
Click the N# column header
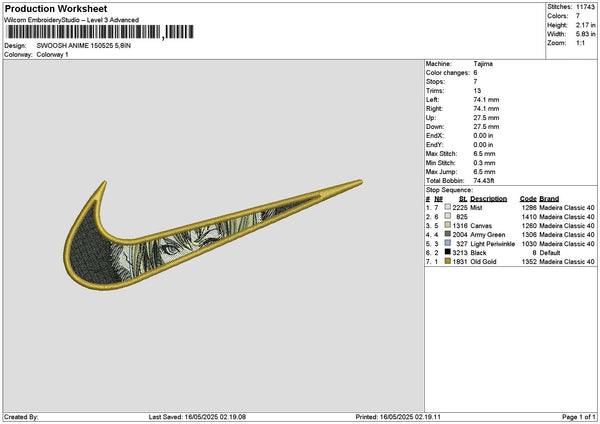(x=439, y=199)
